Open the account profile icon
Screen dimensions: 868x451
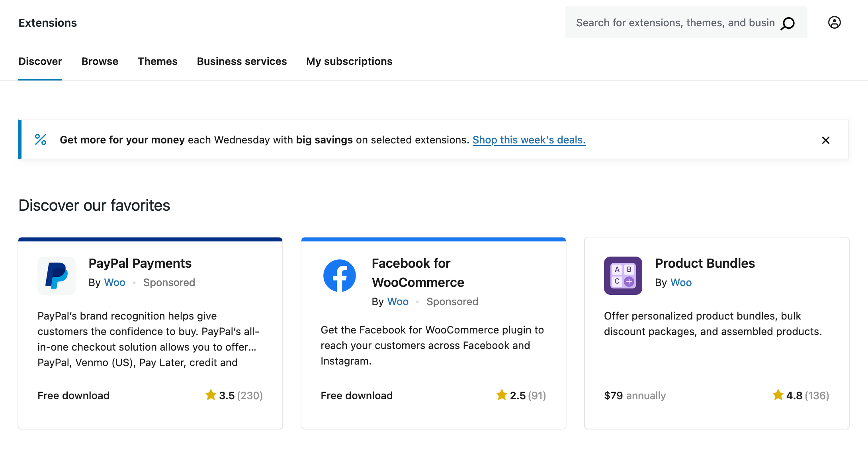(x=834, y=23)
